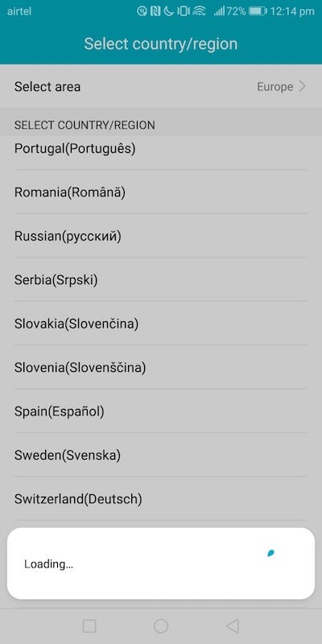Pick Slovakia(Slovenčina) option

(x=161, y=324)
